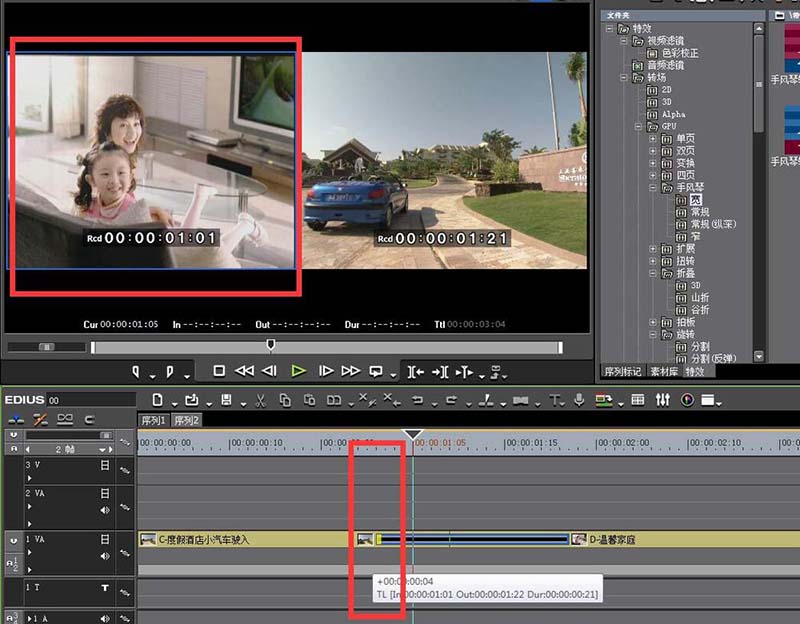Select the 山折 fold transition
The width and height of the screenshot is (800, 624).
coord(702,297)
